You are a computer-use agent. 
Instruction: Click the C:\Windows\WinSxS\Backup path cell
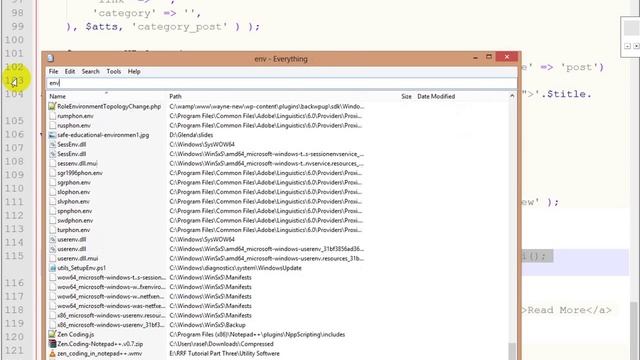tap(207, 325)
